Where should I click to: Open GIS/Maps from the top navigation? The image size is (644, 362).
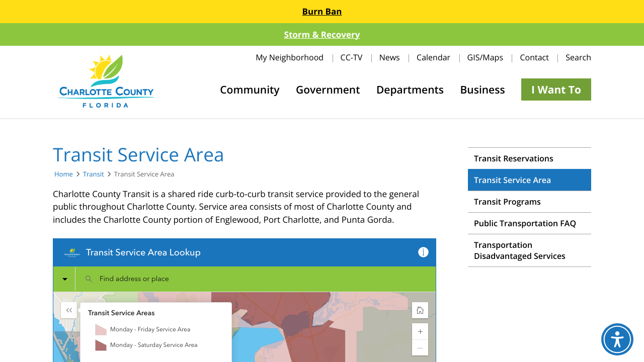[x=485, y=57]
